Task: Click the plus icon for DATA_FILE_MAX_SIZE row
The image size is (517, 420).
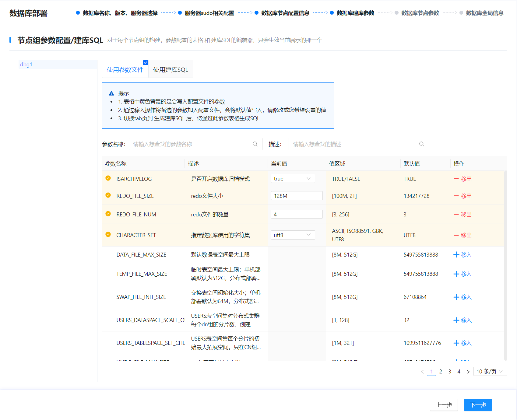Action: (456, 255)
